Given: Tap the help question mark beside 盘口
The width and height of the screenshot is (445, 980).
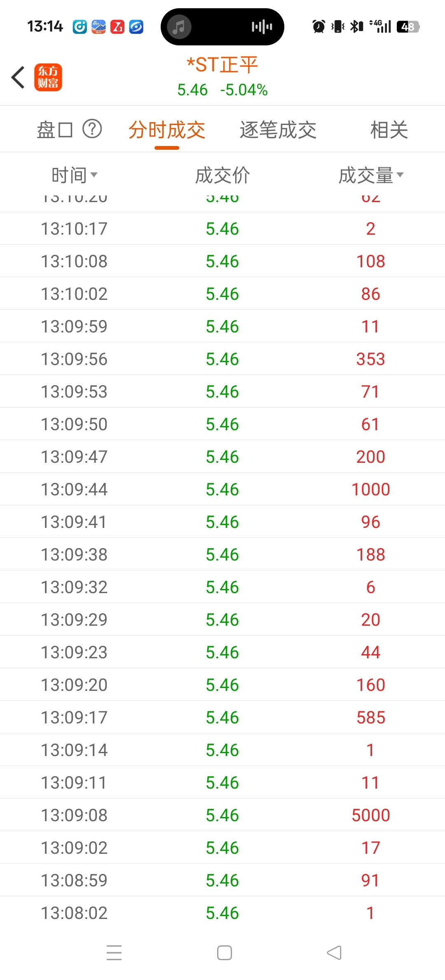Looking at the screenshot, I should [x=92, y=129].
